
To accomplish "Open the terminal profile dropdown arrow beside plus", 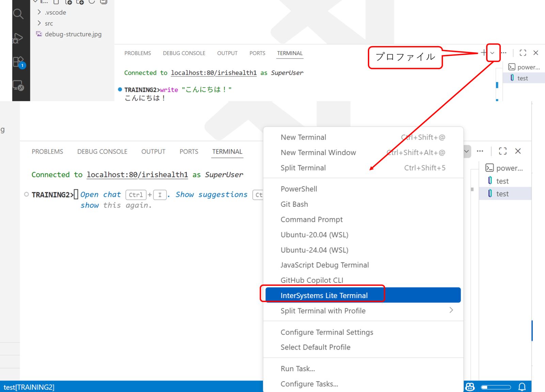I will [492, 53].
